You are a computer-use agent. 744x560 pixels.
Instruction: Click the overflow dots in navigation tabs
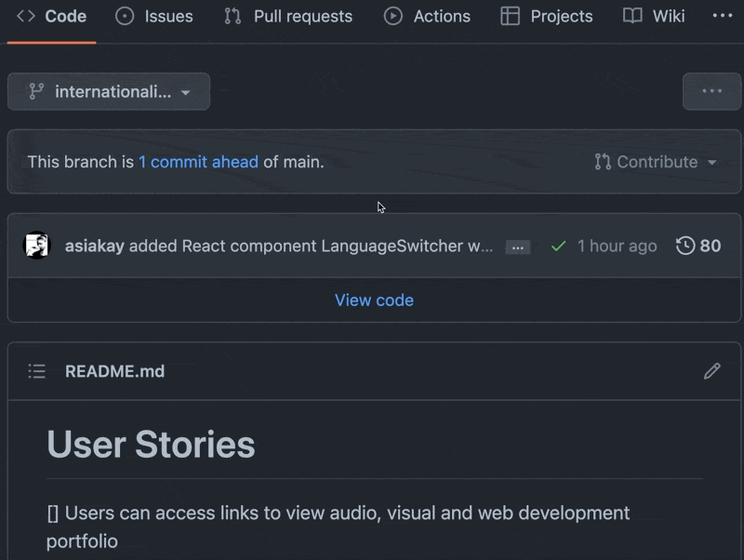[x=722, y=16]
